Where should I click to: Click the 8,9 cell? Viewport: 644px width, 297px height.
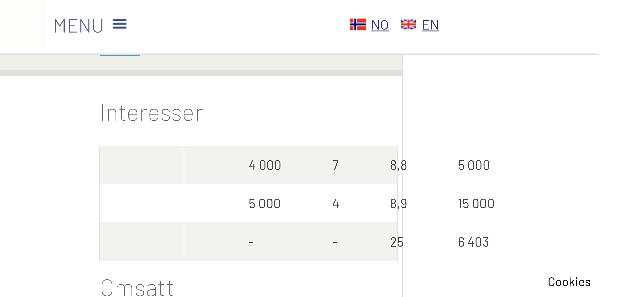[x=398, y=204]
